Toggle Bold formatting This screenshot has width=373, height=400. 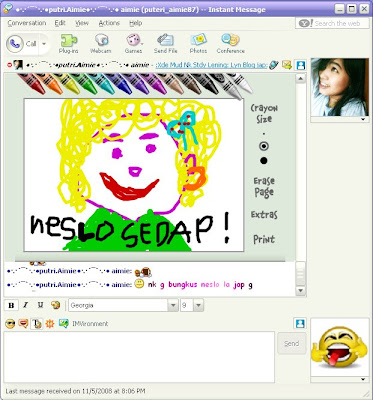(11, 305)
